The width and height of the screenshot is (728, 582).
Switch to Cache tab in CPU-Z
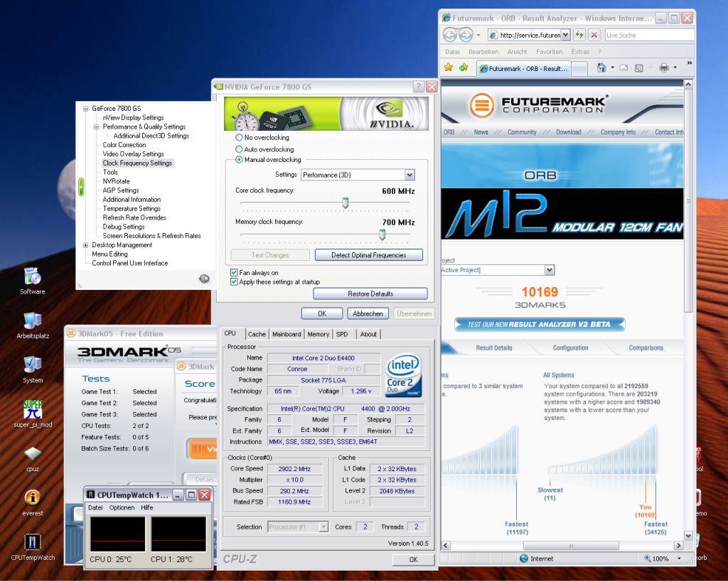(257, 334)
